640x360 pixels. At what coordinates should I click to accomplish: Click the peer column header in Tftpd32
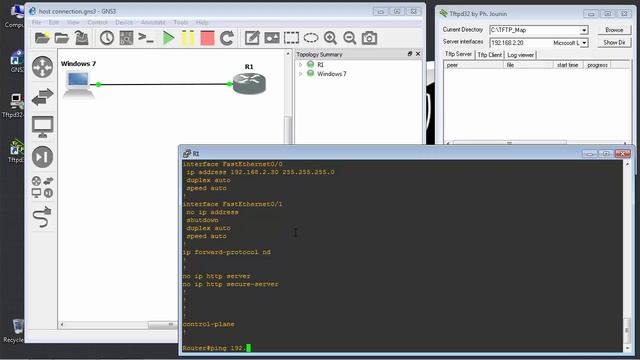pyautogui.click(x=473, y=65)
